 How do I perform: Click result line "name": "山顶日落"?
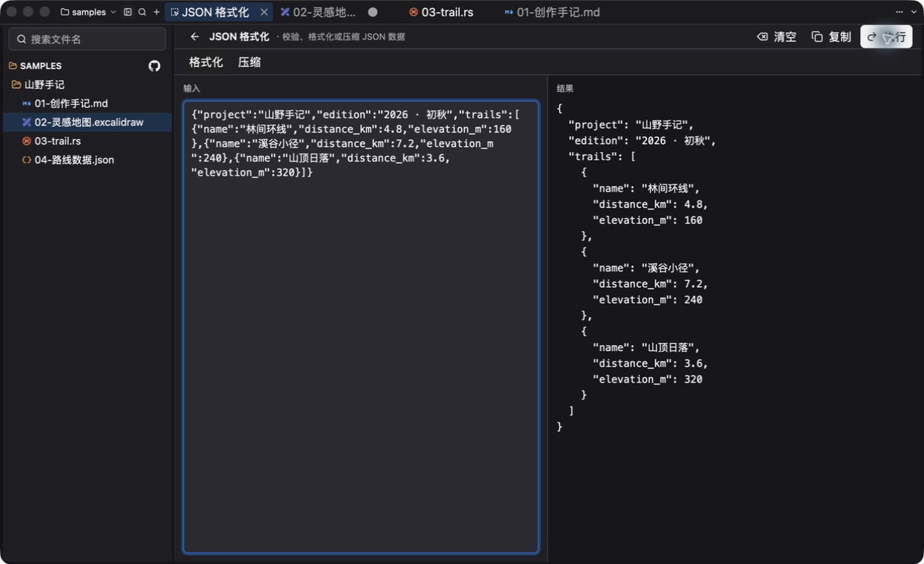(647, 347)
